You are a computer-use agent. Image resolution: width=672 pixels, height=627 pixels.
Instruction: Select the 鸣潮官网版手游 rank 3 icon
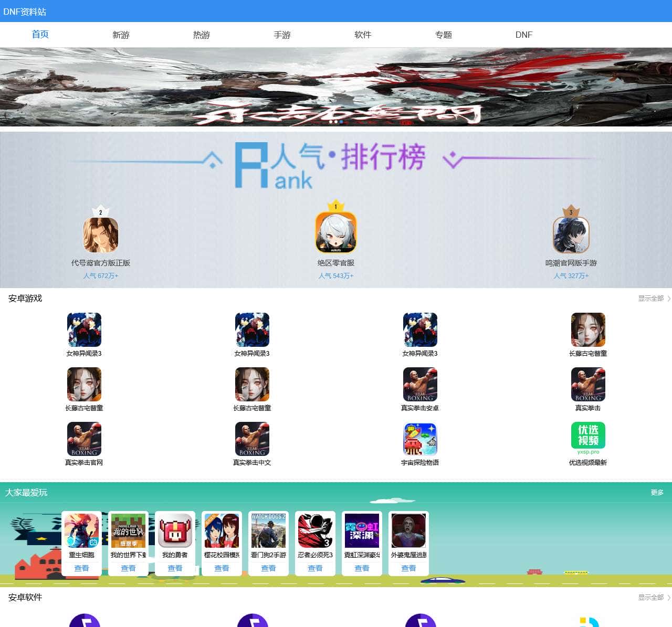pyautogui.click(x=571, y=235)
